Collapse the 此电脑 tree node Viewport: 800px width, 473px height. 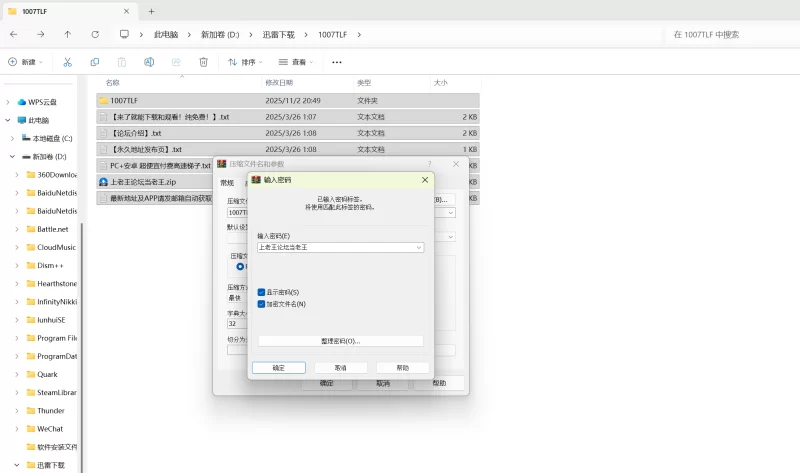[8, 120]
